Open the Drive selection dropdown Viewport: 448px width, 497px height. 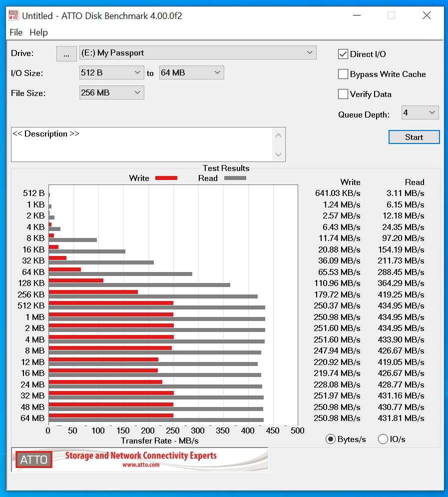pyautogui.click(x=198, y=52)
